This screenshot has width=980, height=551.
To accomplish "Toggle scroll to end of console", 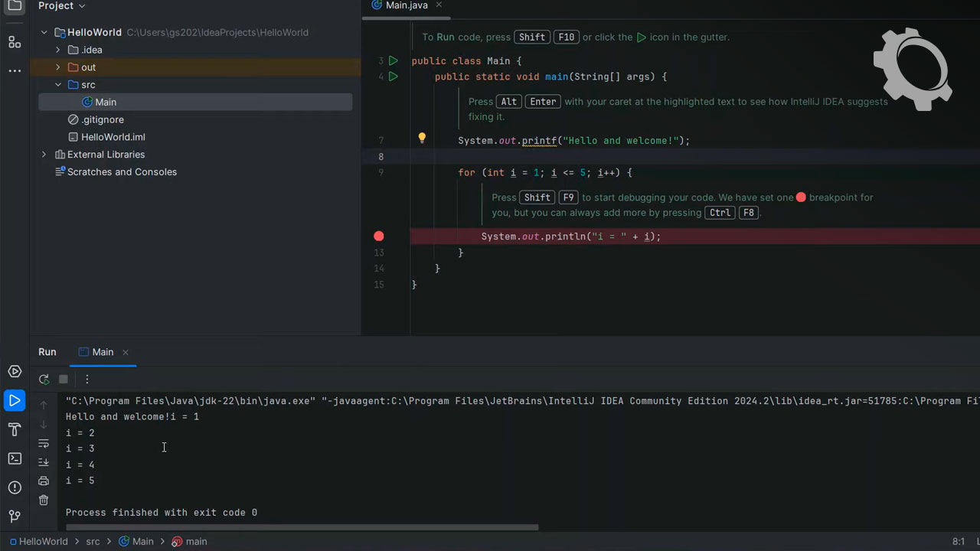I will coord(44,462).
